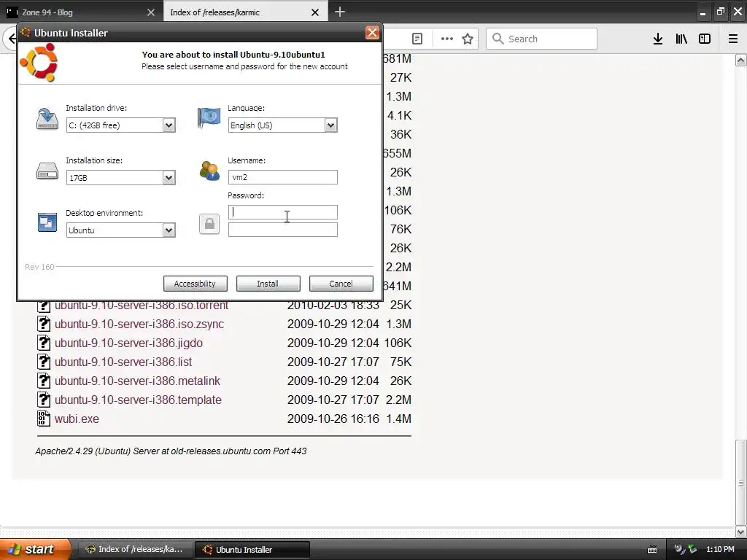Select Ubuntu Installer taskbar button
This screenshot has width=747, height=560.
252,550
